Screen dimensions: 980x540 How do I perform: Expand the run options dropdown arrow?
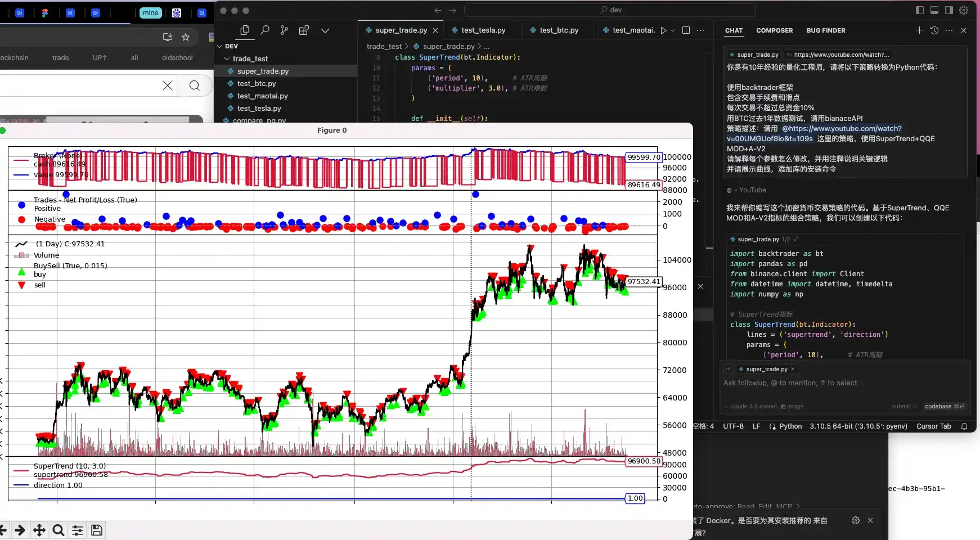[x=673, y=30]
